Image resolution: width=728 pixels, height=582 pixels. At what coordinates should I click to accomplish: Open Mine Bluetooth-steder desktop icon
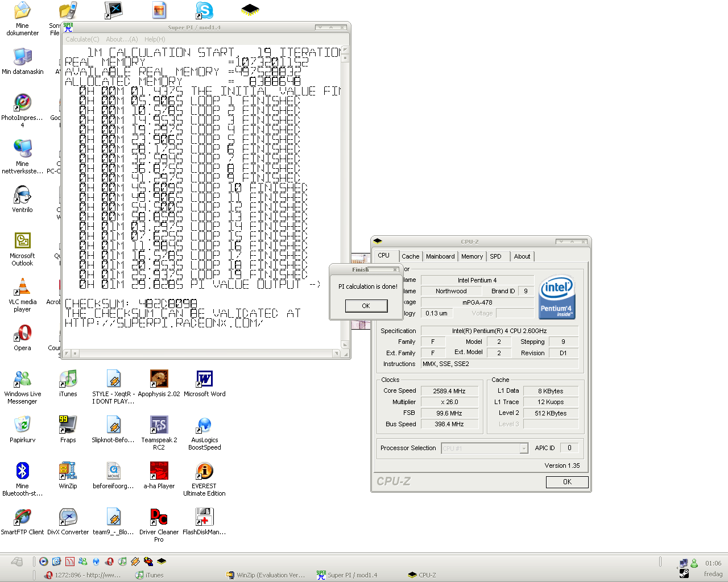pos(22,479)
